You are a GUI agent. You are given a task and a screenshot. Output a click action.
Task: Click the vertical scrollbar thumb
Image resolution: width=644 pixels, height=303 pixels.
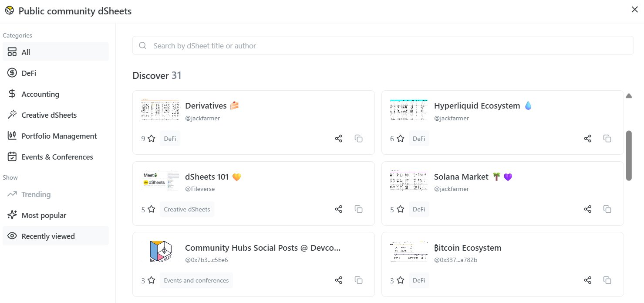(628, 155)
